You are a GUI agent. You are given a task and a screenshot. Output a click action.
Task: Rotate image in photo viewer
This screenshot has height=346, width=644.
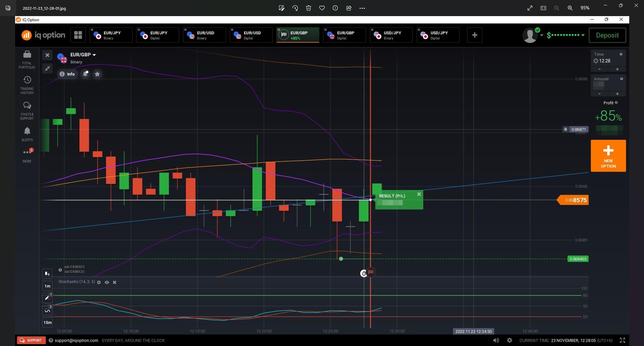click(295, 8)
